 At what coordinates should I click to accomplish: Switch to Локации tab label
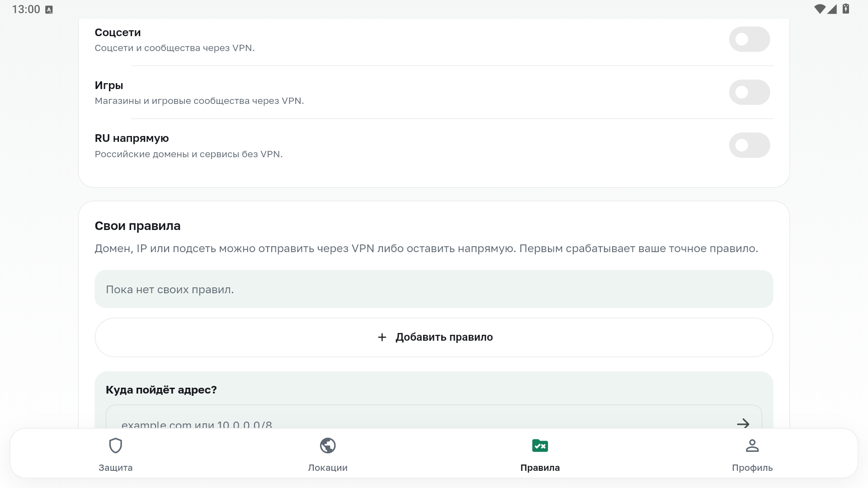(328, 468)
